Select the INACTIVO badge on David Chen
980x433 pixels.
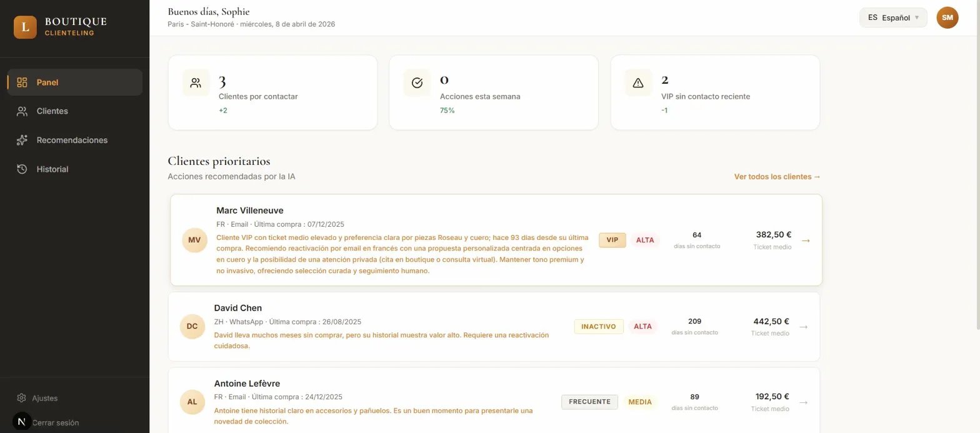tap(597, 326)
